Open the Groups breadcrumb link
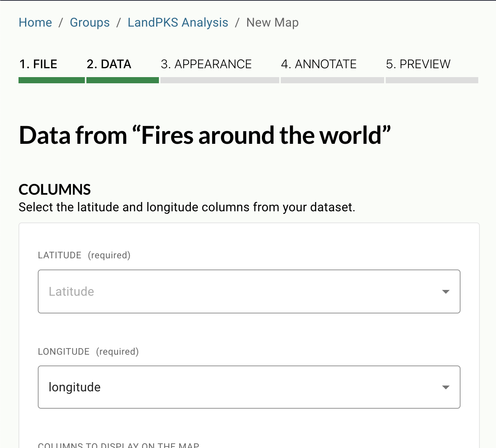 coord(89,22)
